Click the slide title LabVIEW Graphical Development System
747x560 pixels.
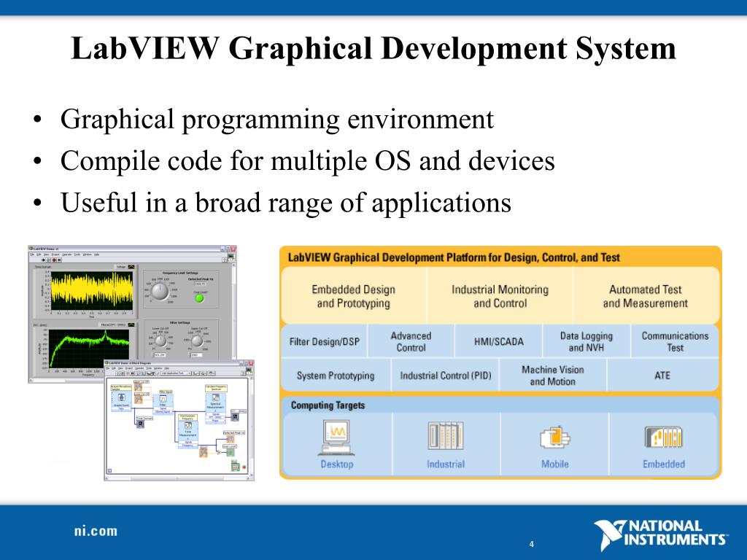[x=373, y=48]
